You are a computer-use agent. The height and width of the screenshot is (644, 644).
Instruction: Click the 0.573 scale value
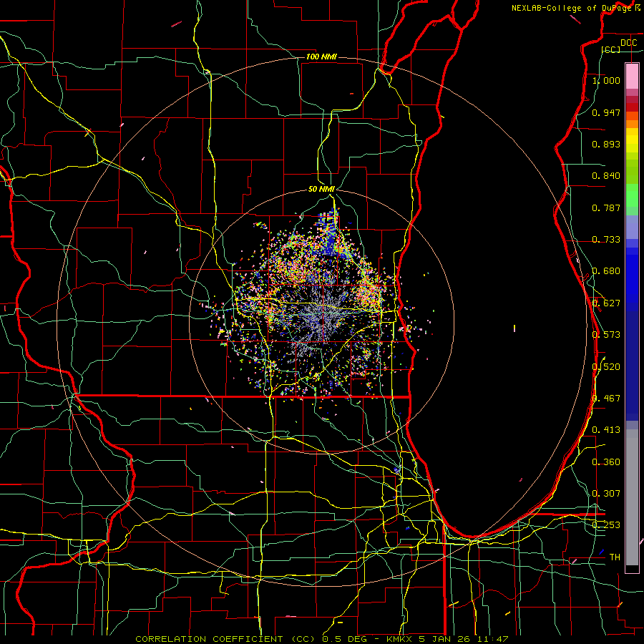(x=606, y=335)
